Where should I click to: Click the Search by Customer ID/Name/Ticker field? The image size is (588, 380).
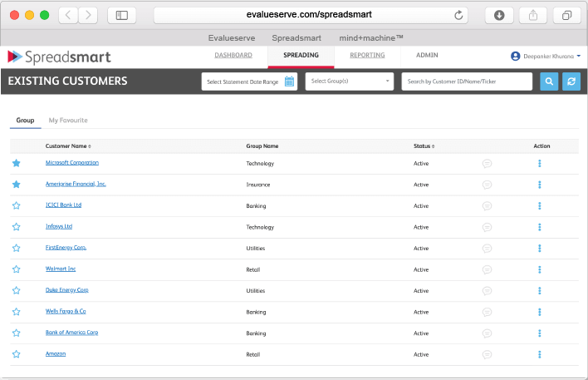(x=467, y=81)
